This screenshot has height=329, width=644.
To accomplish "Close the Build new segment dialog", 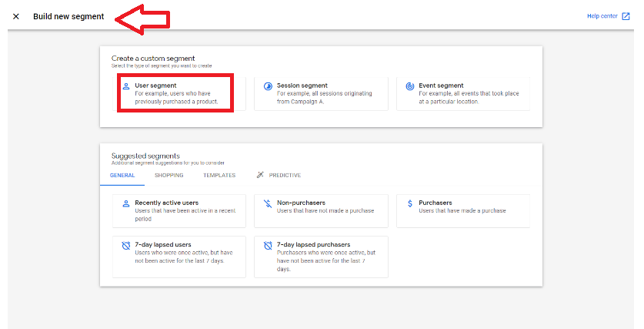I will tap(16, 16).
